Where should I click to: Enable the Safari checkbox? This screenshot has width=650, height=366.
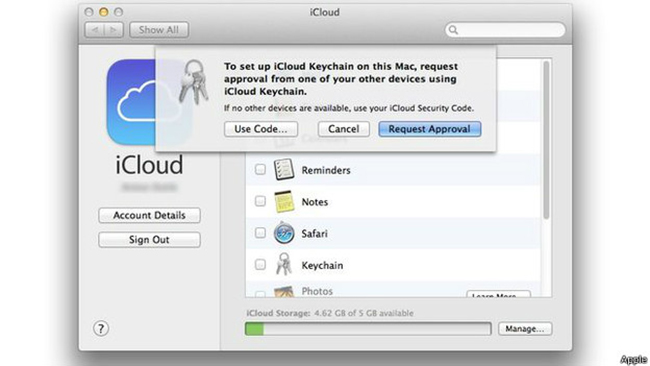260,233
